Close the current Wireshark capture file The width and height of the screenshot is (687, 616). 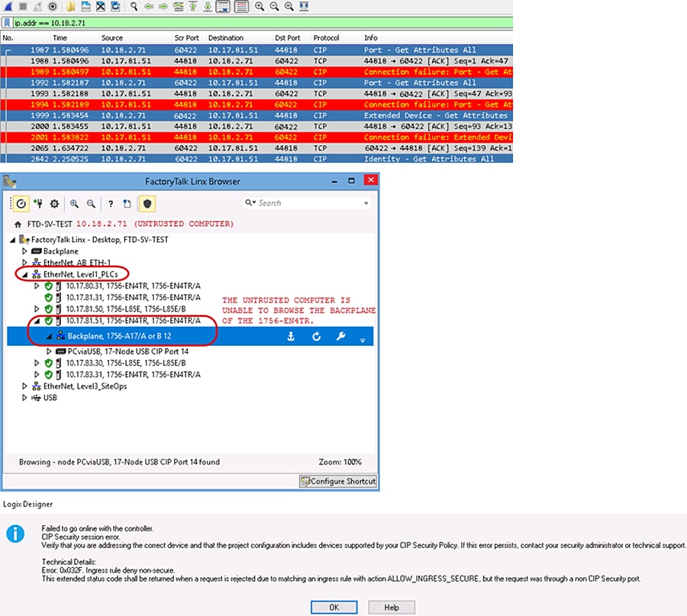pyautogui.click(x=101, y=6)
